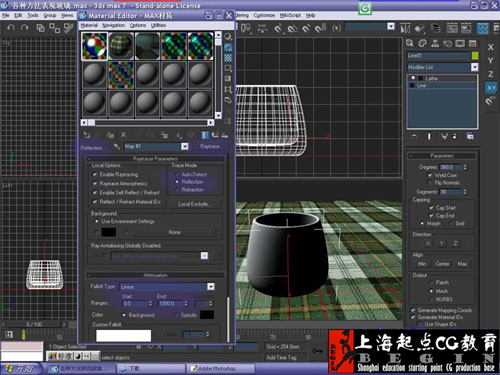Toggle Enable Self Reflect / Refract checkbox
The image size is (500, 375).
tap(95, 192)
